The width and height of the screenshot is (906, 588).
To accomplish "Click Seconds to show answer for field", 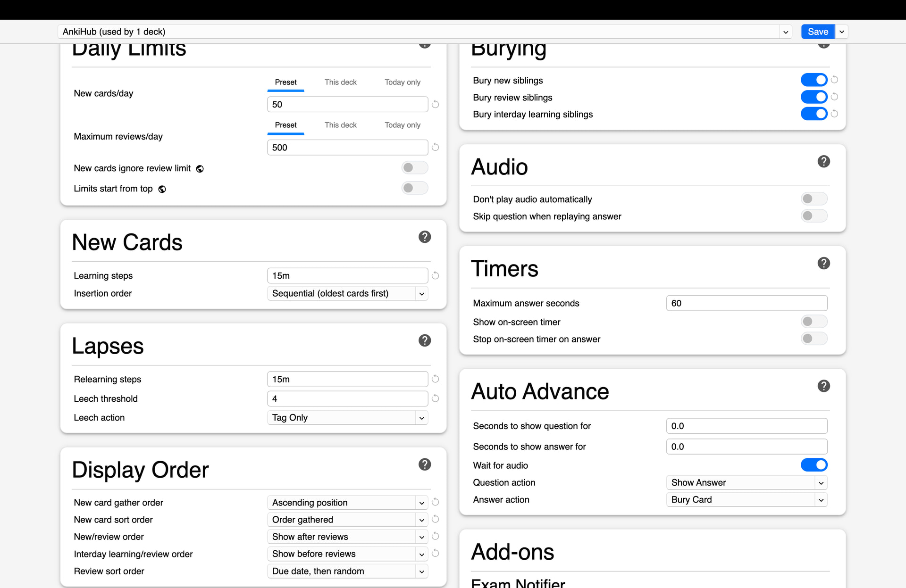I will coord(747,447).
